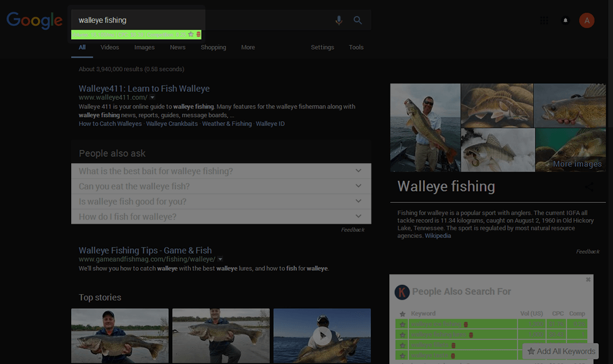The width and height of the screenshot is (613, 364).
Task: Open the Wikipedia link in knowledge panel
Action: (x=438, y=236)
